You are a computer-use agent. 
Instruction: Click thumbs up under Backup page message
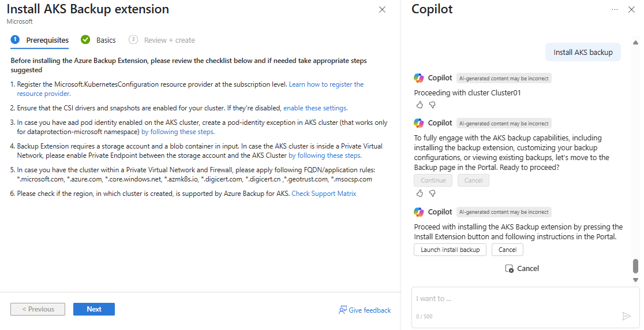pyautogui.click(x=420, y=193)
